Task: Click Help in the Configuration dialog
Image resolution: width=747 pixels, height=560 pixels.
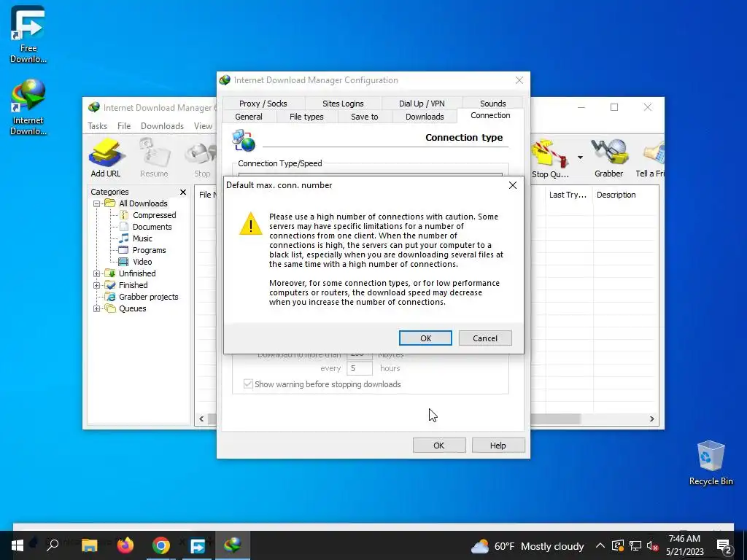Action: [x=498, y=446]
